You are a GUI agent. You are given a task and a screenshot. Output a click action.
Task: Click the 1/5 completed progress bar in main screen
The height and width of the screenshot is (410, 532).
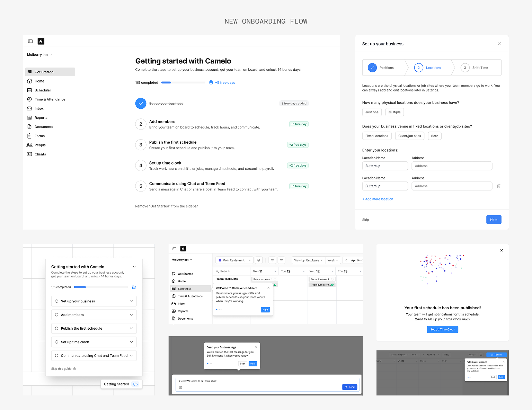(x=183, y=82)
